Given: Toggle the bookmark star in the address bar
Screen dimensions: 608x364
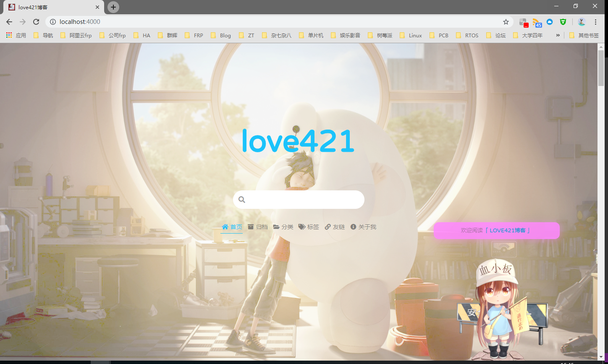Looking at the screenshot, I should click(x=506, y=22).
